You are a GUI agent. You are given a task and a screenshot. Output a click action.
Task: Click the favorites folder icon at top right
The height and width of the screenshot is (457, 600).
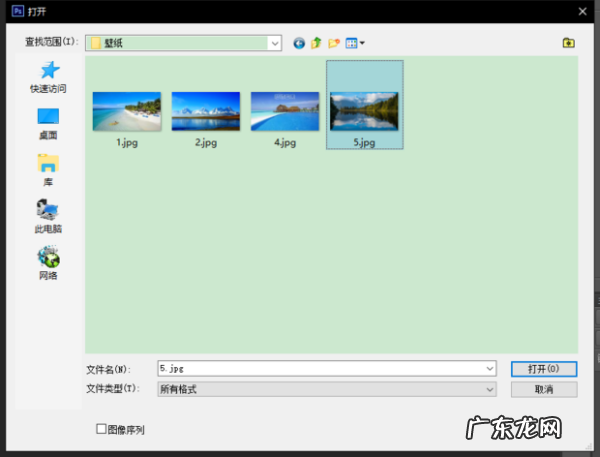tap(569, 43)
